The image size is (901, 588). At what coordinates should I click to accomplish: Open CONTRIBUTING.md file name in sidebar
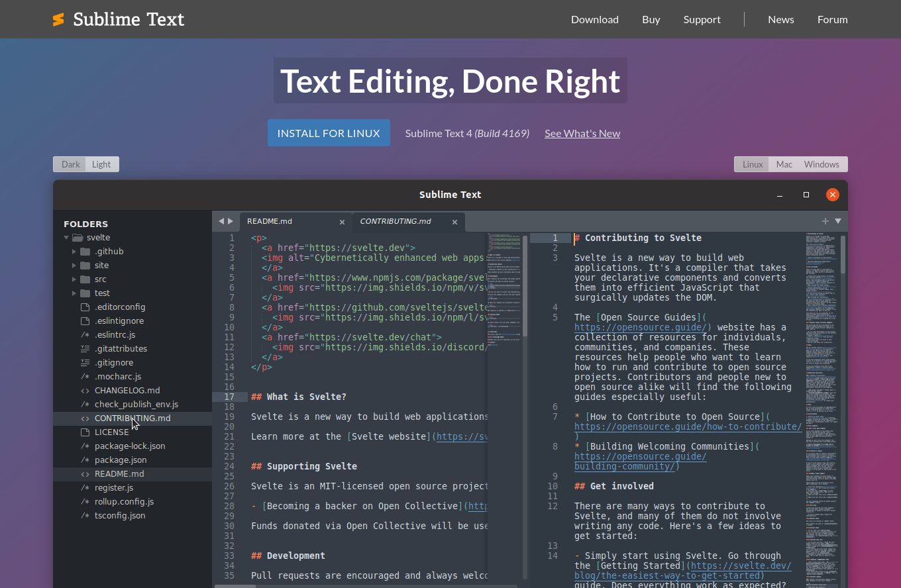point(132,418)
